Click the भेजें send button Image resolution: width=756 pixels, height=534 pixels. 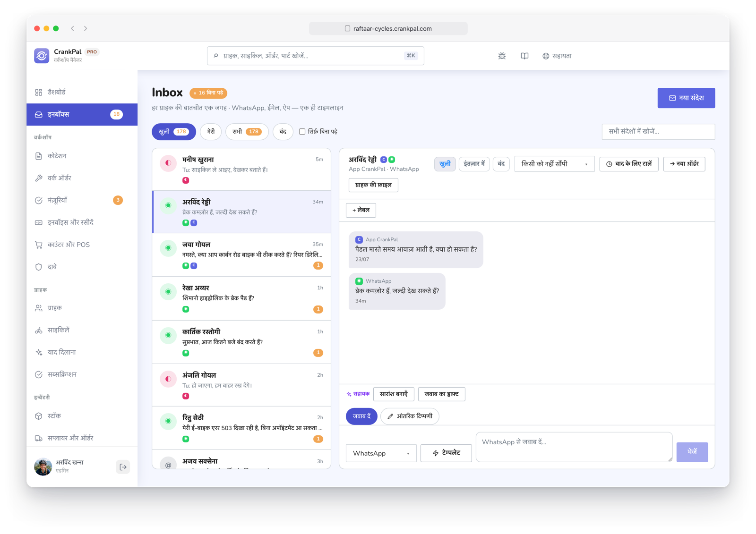[x=692, y=452]
